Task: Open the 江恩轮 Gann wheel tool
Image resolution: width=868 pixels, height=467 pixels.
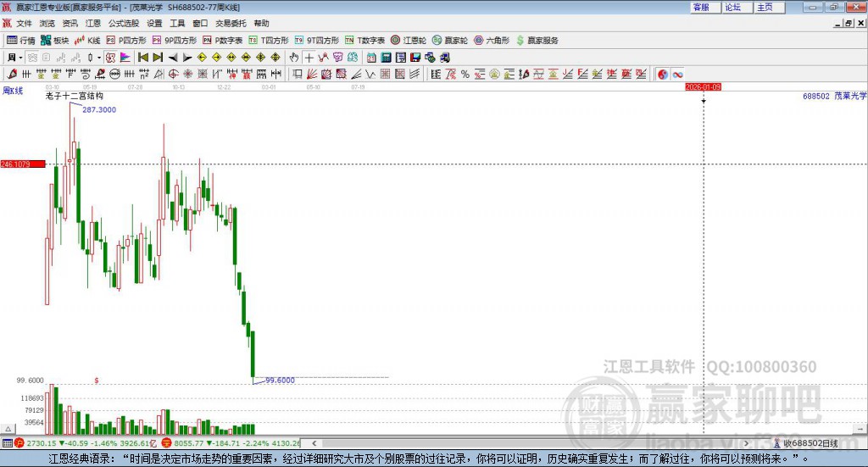Action: (x=409, y=41)
